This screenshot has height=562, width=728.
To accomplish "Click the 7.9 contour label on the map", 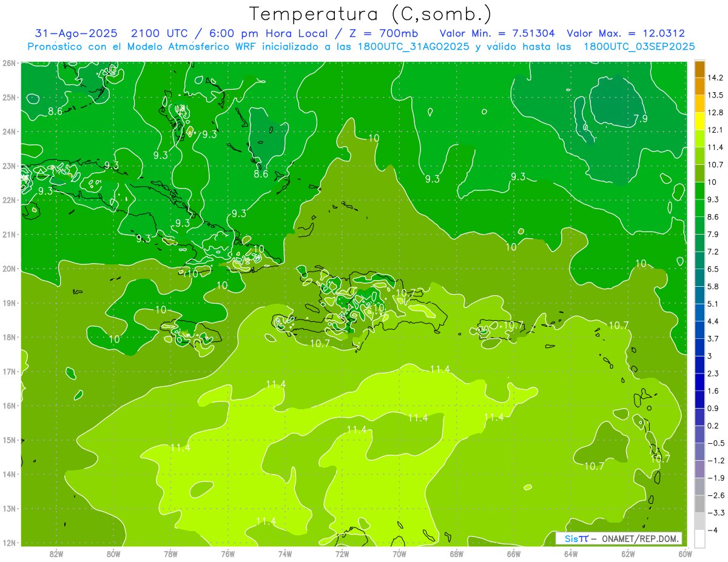I will tap(640, 119).
